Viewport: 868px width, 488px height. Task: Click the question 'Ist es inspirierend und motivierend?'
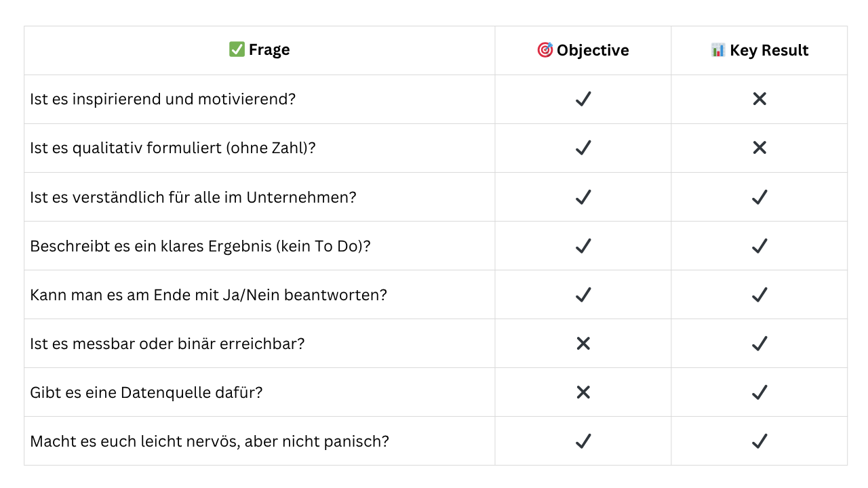click(163, 99)
